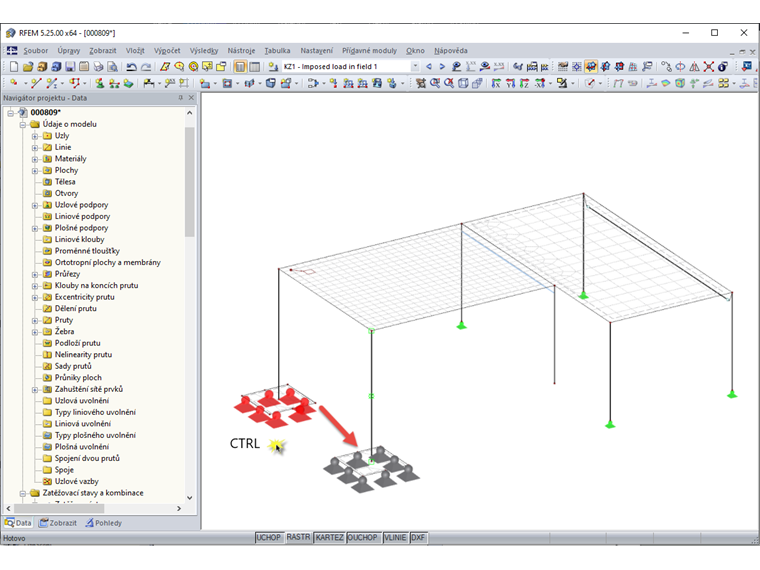Open the Výpočet menu
Screen dimensions: 760x570
(167, 50)
